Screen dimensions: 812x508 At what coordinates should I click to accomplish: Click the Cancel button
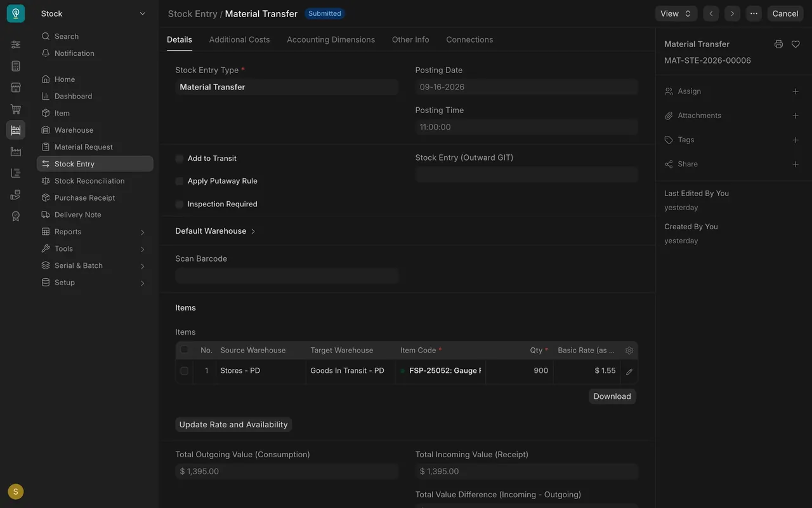click(785, 13)
